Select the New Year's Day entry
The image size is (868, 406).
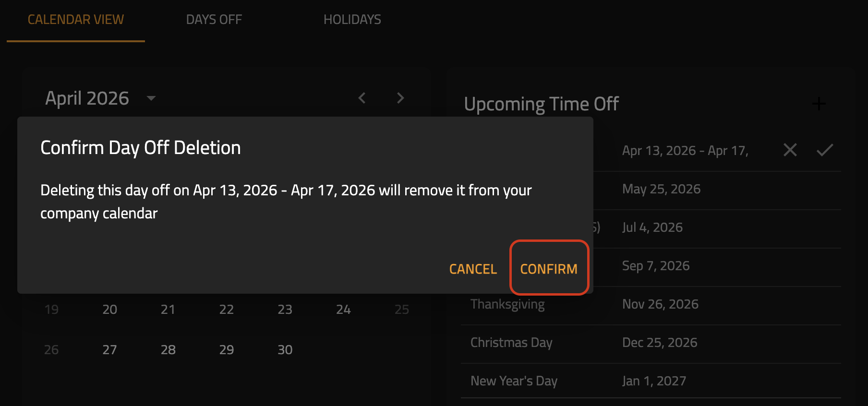514,381
